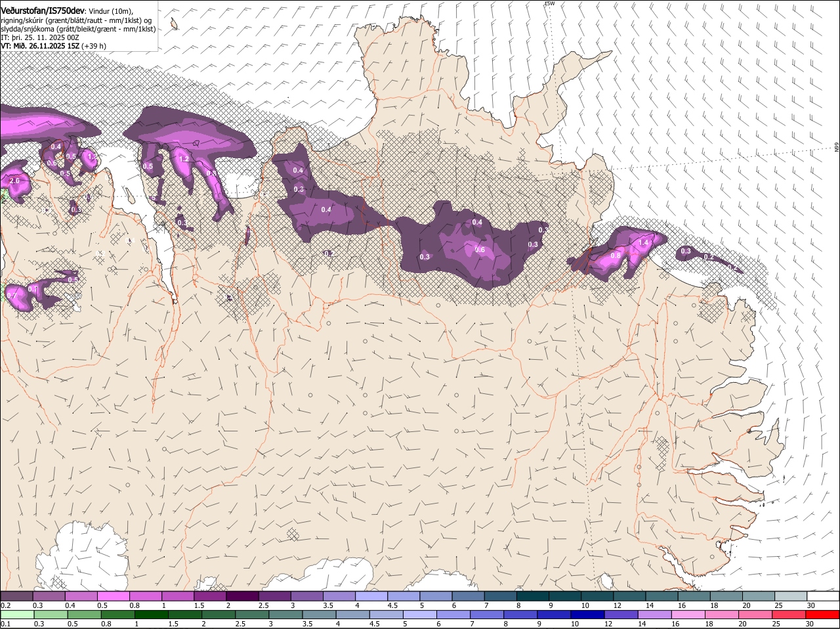Pick the 2–2.5 swatch in the rain legend

pyautogui.click(x=219, y=615)
